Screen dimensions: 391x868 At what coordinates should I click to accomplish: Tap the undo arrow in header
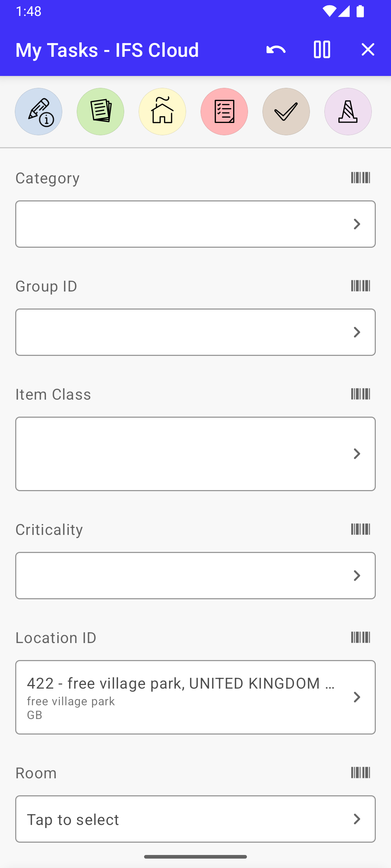(276, 50)
